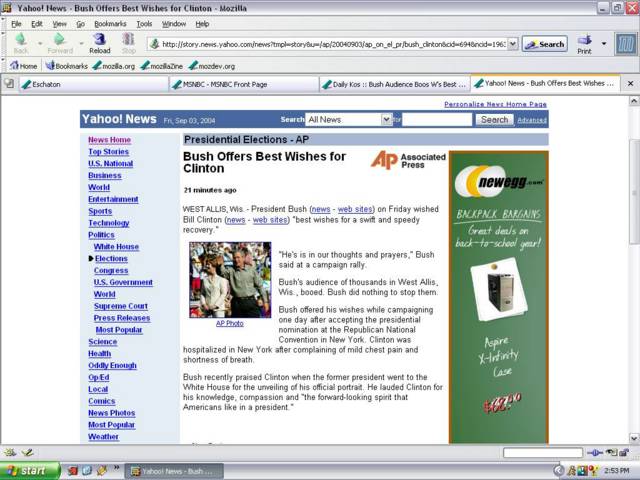
Task: Click in the browser URL address field
Action: 333,44
